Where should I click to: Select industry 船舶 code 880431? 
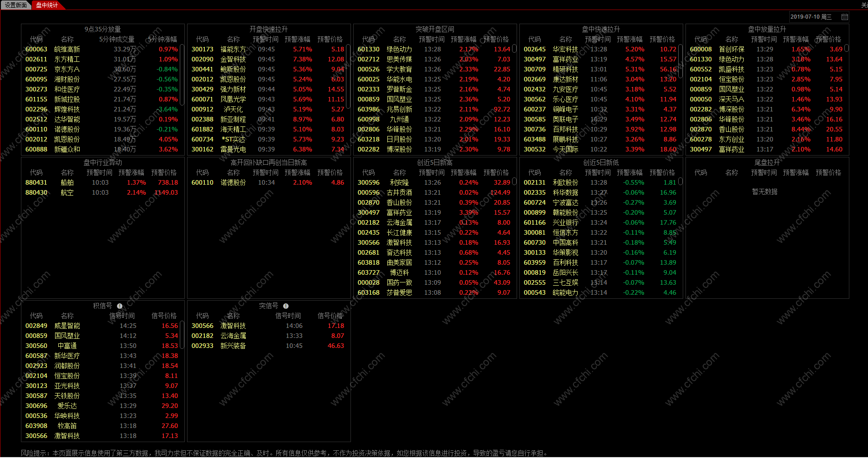click(x=102, y=182)
